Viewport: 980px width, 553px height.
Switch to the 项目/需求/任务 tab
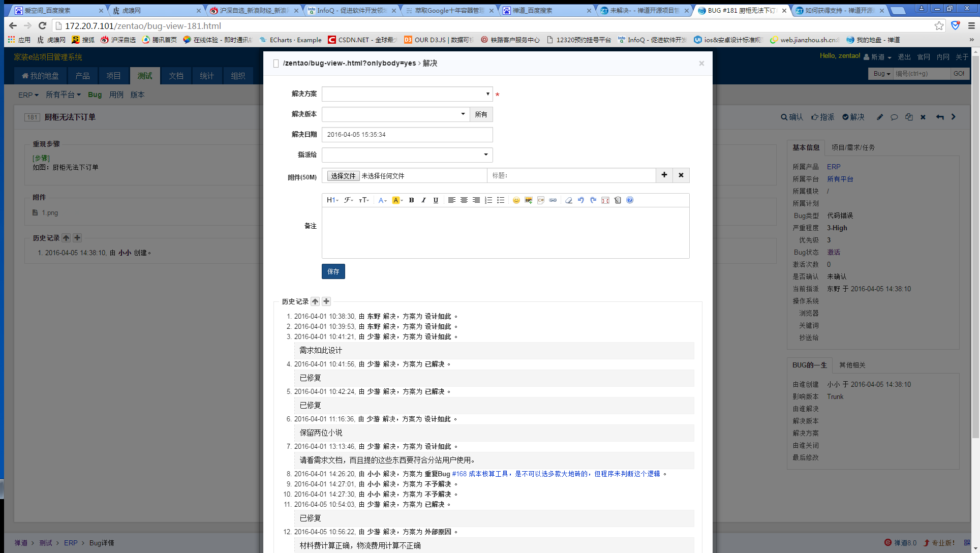point(853,147)
